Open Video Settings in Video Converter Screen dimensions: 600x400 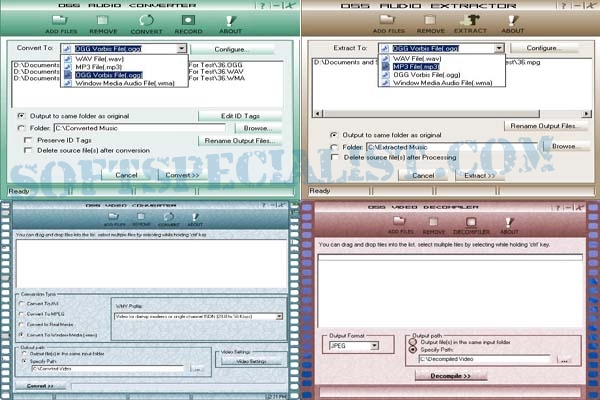pos(251,361)
